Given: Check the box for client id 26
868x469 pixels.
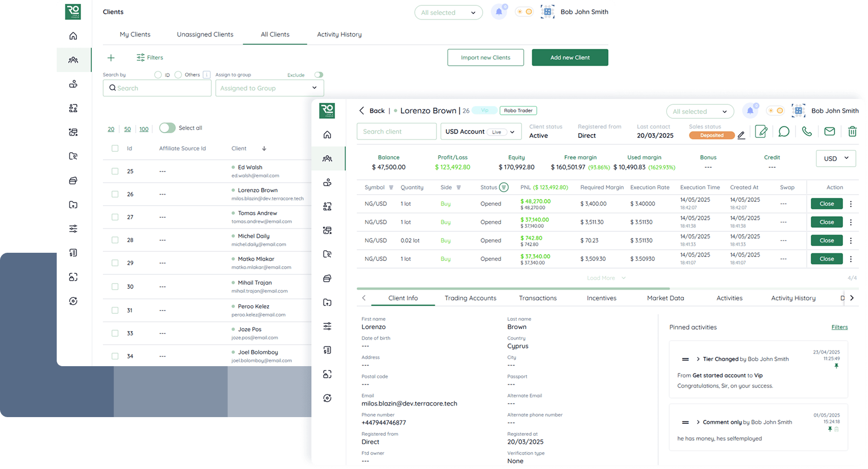Looking at the screenshot, I should point(115,194).
